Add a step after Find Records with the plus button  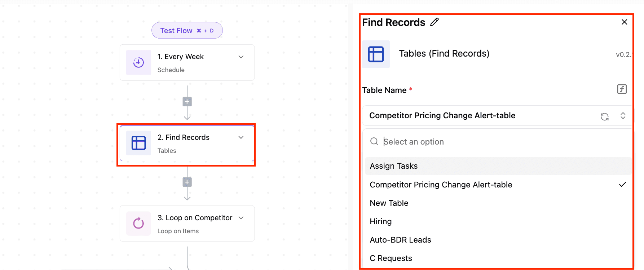pos(187,182)
